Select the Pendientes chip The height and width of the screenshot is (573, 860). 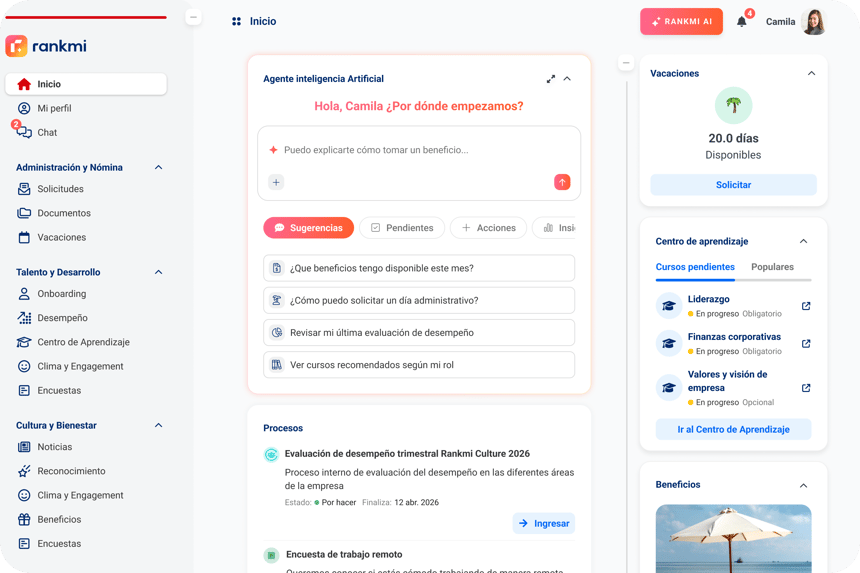pyautogui.click(x=402, y=228)
